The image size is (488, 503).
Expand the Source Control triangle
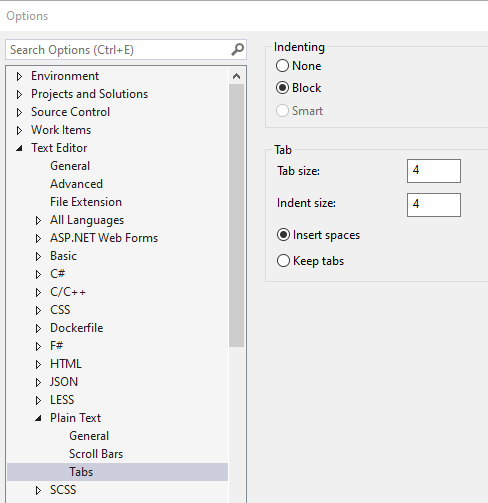pos(19,112)
